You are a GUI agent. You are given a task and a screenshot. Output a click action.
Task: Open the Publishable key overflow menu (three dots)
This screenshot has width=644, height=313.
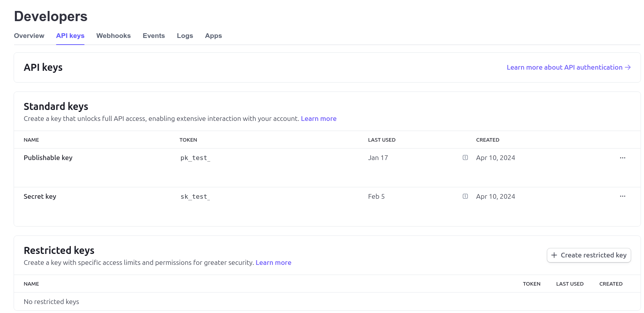click(622, 158)
